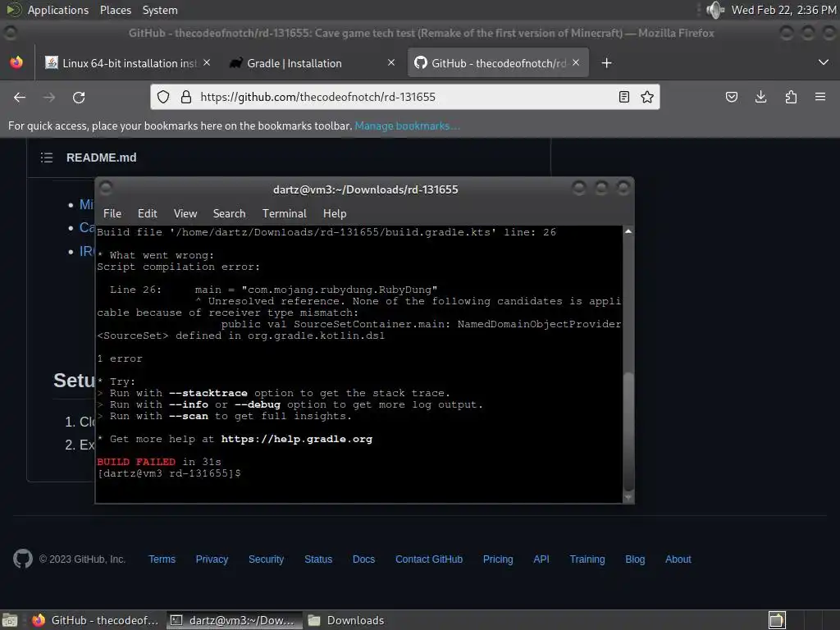The width and height of the screenshot is (840, 630).
Task: Click the Firefox forward arrow
Action: 49,97
